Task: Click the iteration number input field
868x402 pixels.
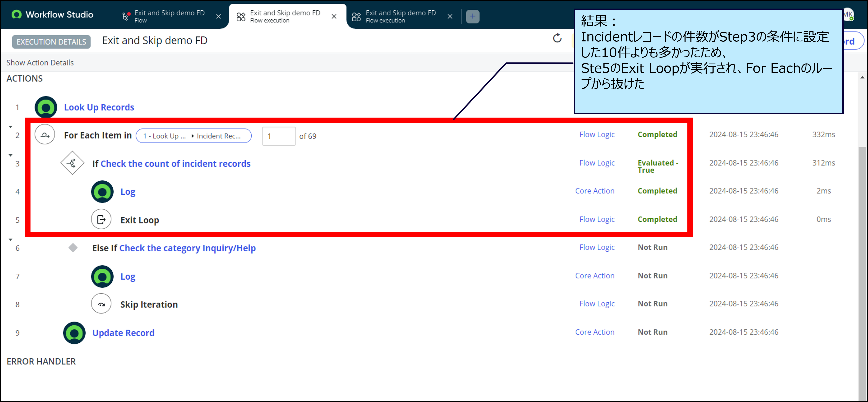Action: point(279,136)
